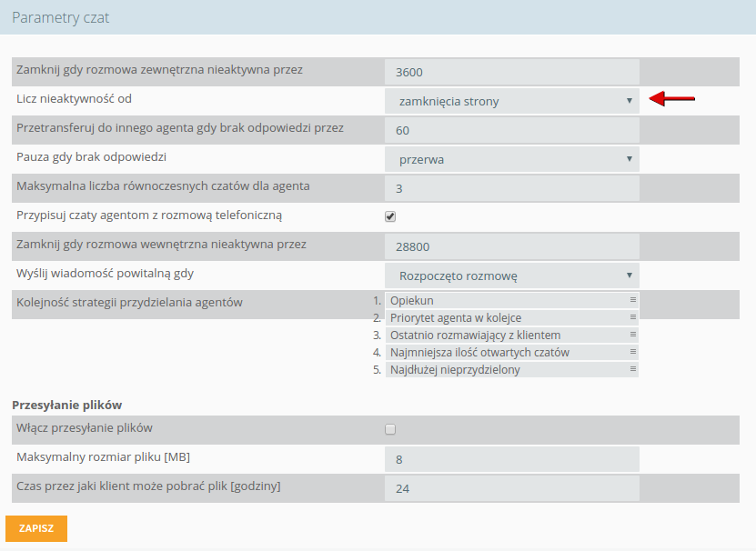Open the Licz nieaktywność od dropdown
The image size is (756, 551).
click(x=511, y=101)
